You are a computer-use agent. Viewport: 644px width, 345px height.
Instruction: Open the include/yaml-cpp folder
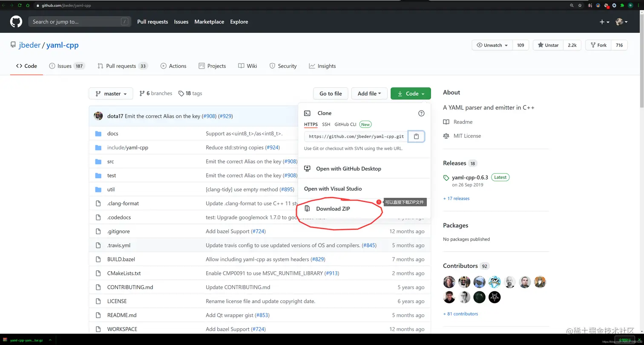[128, 148]
